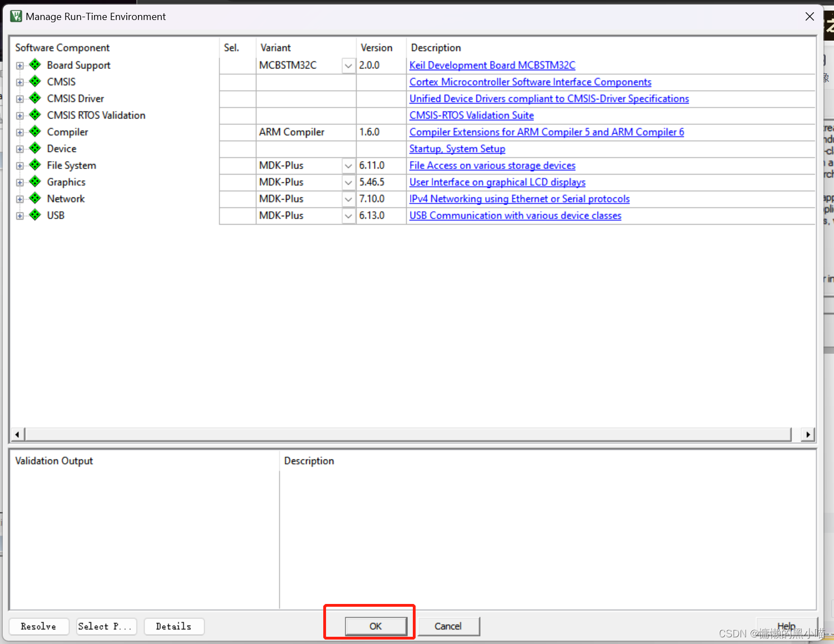Expand the Network tree node

20,199
